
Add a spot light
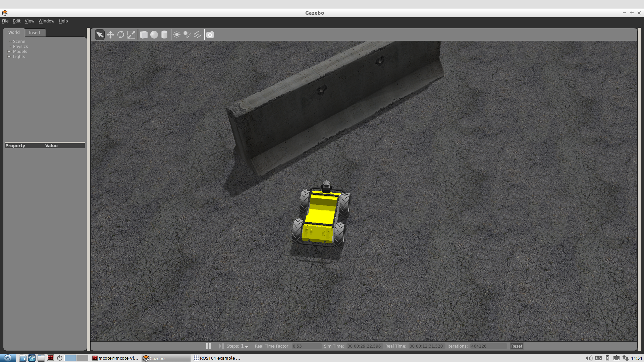click(187, 35)
